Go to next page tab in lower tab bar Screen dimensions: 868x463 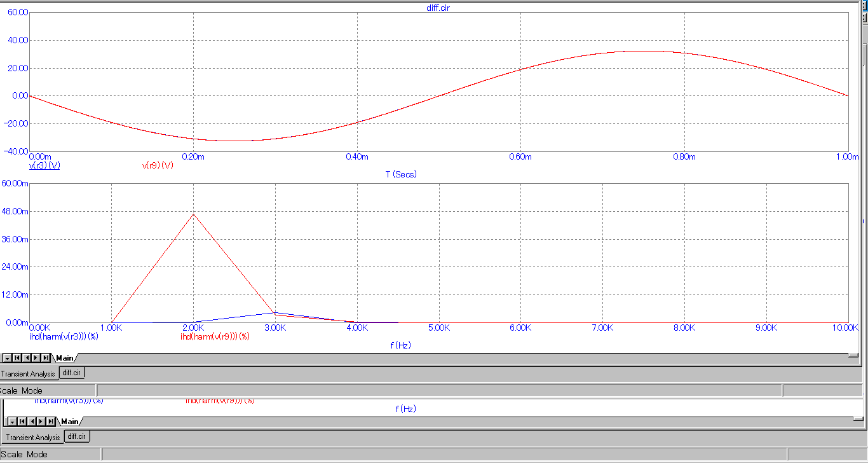(40, 421)
